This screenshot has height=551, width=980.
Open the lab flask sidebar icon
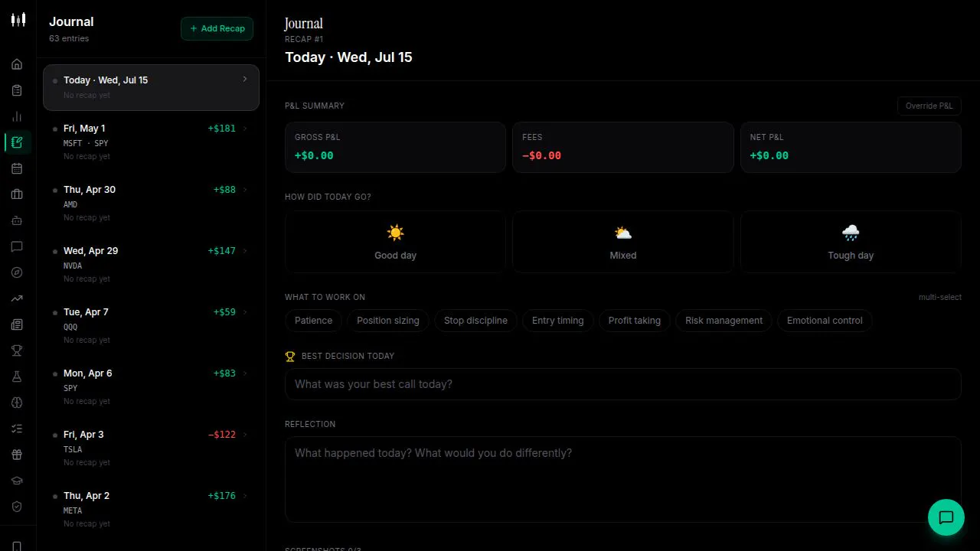pos(17,377)
